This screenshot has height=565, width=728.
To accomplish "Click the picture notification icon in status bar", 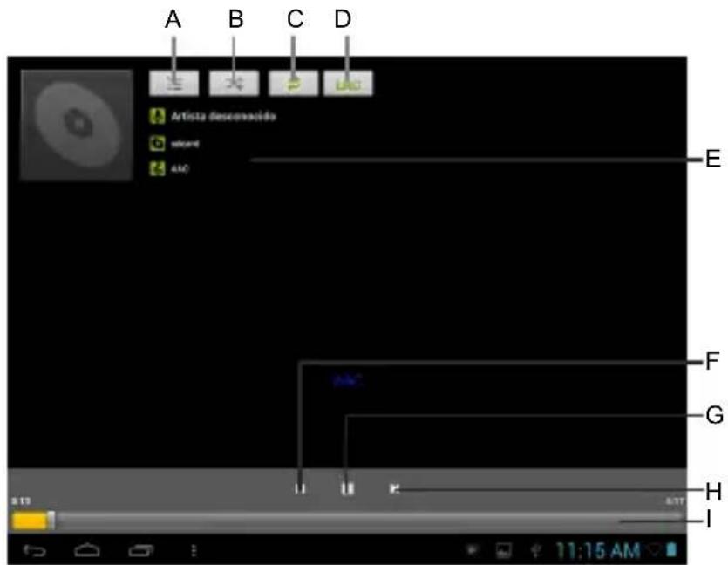I will click(504, 550).
